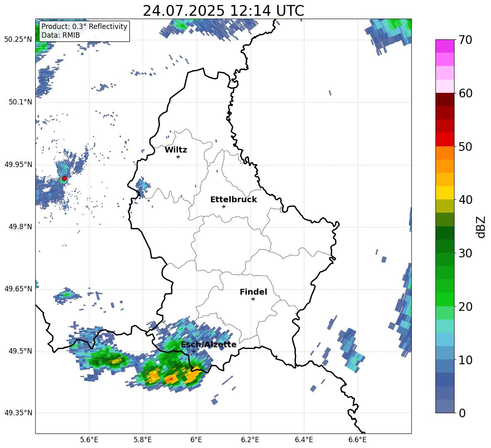Click the Esch/Alzette station cross marker
The height and width of the screenshot is (448, 491).
[x=194, y=351]
